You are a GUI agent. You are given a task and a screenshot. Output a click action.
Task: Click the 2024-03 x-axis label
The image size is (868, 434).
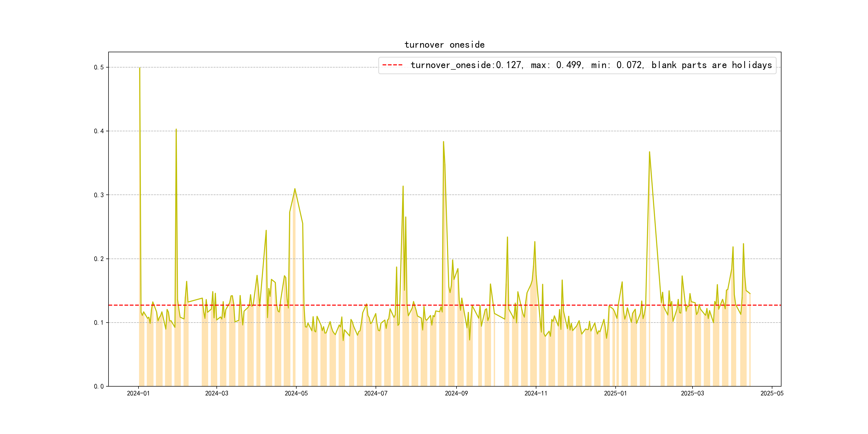point(217,393)
